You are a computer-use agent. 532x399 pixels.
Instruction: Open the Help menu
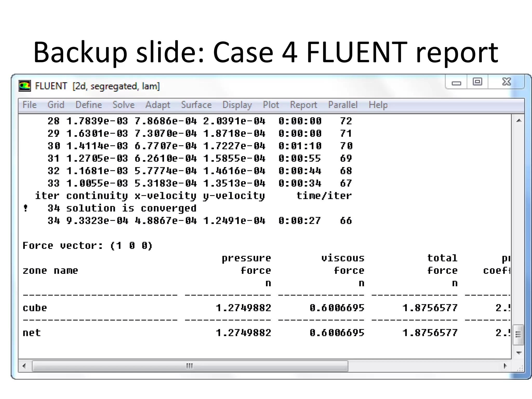[378, 105]
